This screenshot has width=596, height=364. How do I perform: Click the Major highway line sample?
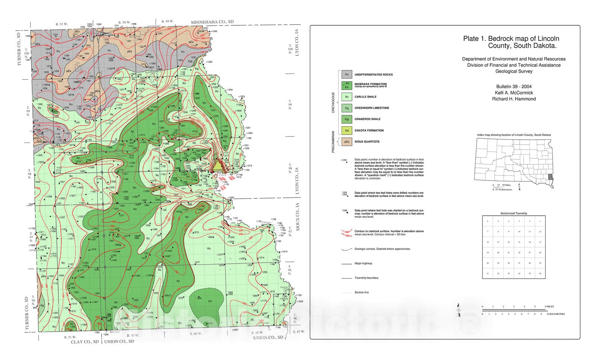point(347,264)
